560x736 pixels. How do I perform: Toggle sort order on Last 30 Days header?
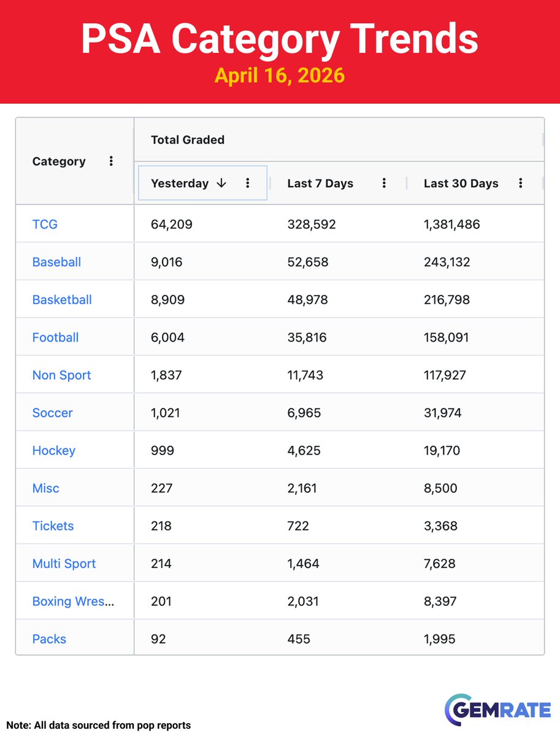[x=461, y=183]
